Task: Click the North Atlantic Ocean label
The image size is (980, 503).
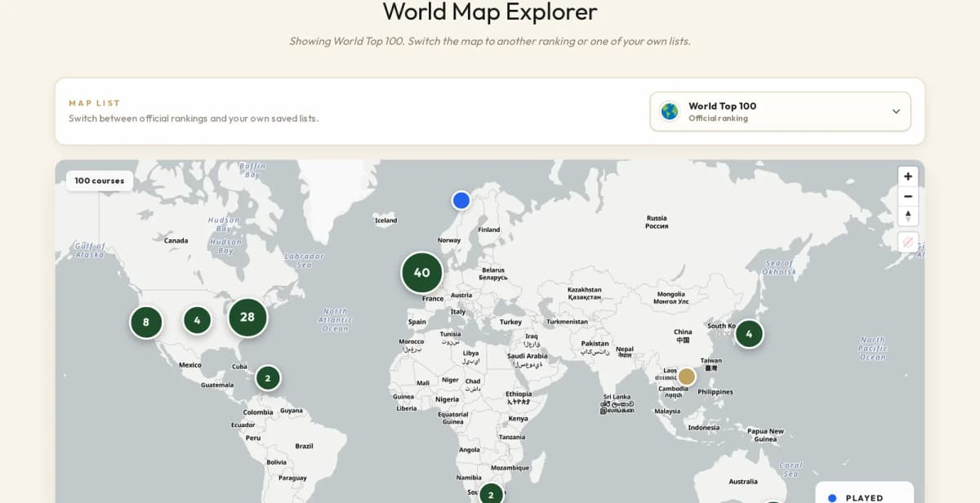Action: (x=335, y=319)
